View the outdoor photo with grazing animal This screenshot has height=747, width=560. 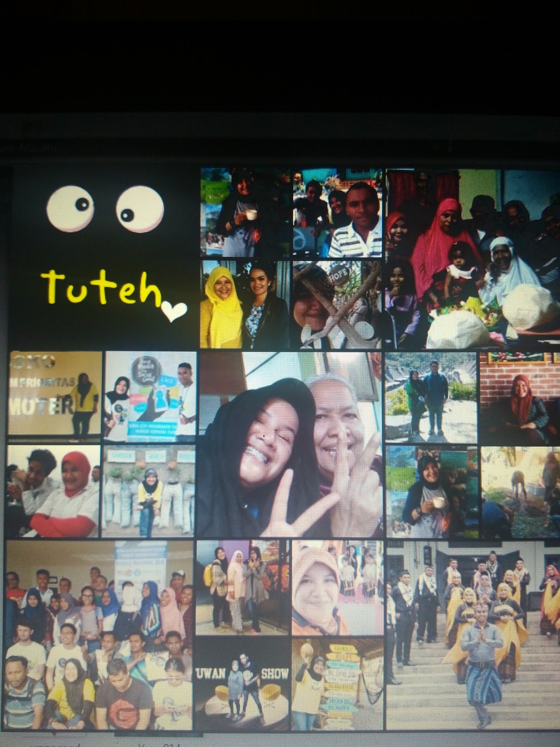click(520, 492)
